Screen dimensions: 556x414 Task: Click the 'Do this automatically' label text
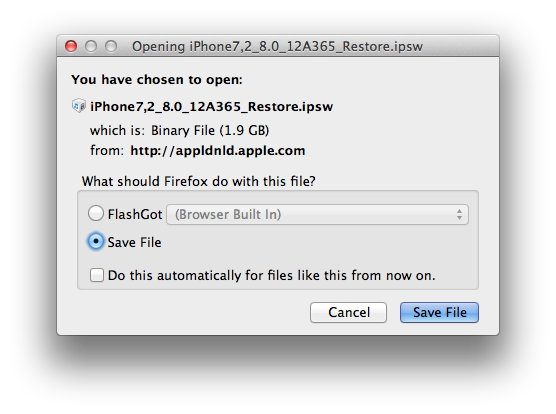coord(271,275)
